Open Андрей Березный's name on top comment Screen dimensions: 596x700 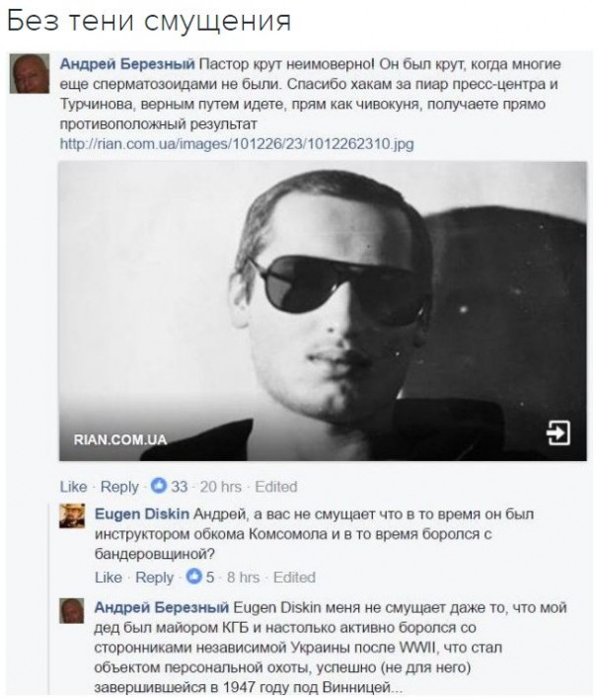(x=127, y=64)
